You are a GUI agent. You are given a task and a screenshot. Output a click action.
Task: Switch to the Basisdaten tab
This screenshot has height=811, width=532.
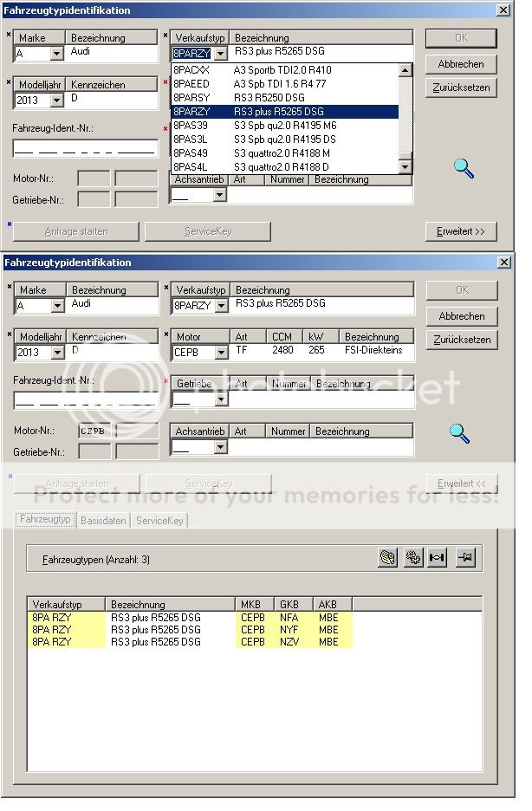103,521
